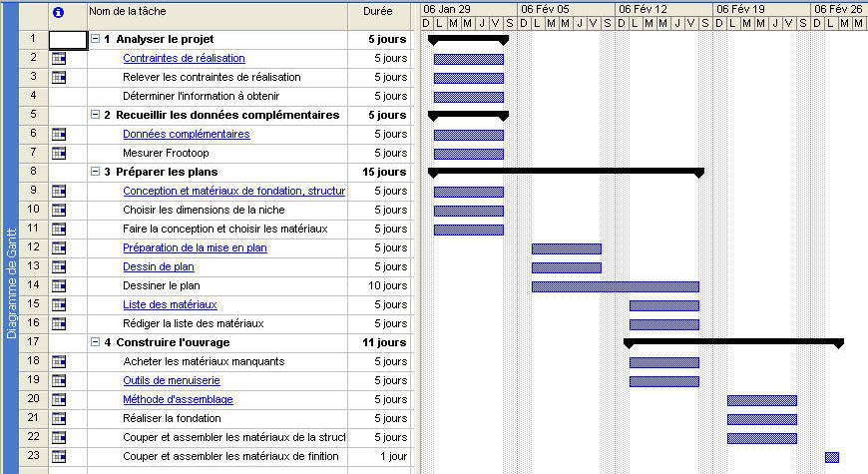Viewport: 868px width, 474px height.
Task: Select the Déterminer l'information à obtenir task
Action: point(201,96)
